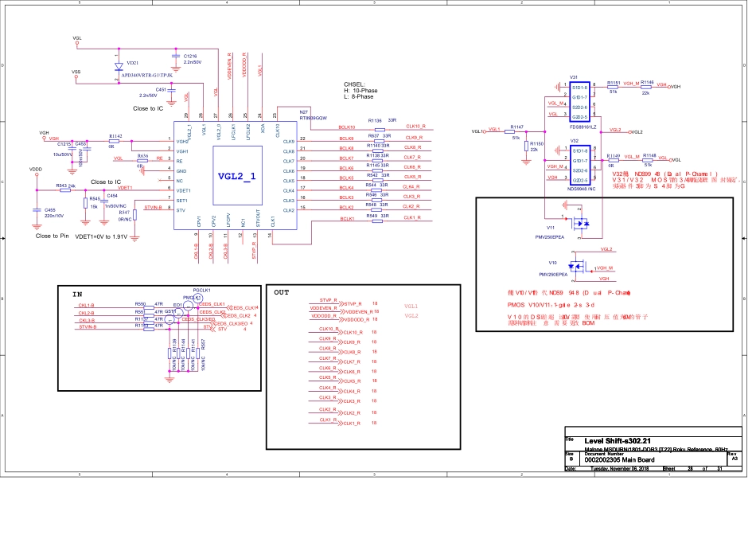Select resistor R543 24k

(65, 190)
